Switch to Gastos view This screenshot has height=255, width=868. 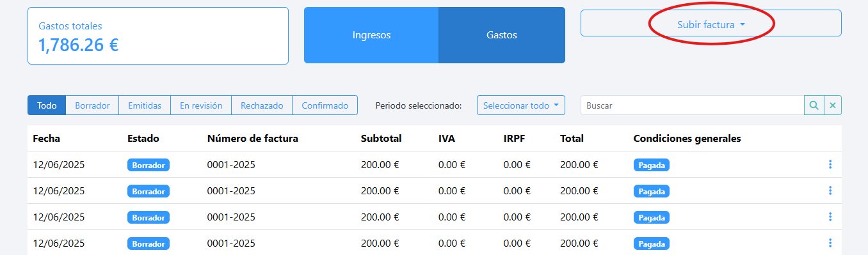tap(502, 35)
